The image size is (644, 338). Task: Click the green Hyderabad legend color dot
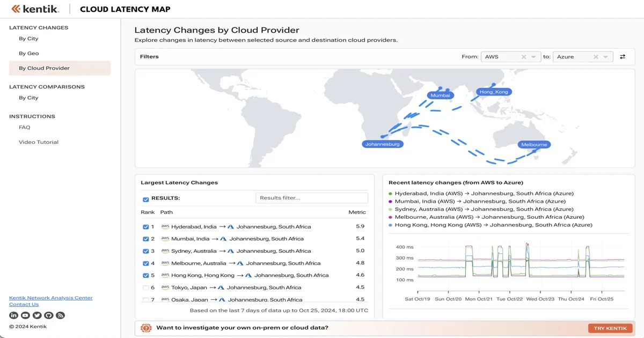[x=390, y=194]
